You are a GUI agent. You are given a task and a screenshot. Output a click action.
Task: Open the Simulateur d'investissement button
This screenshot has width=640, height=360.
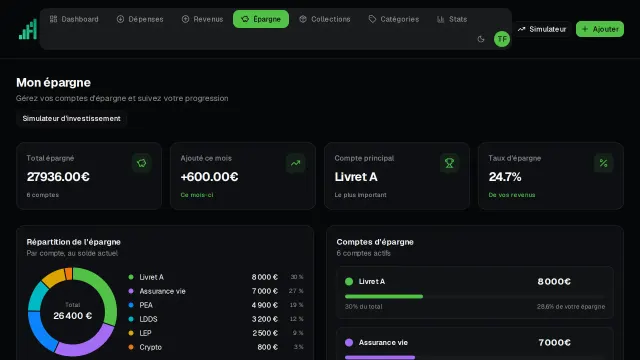coord(71,118)
